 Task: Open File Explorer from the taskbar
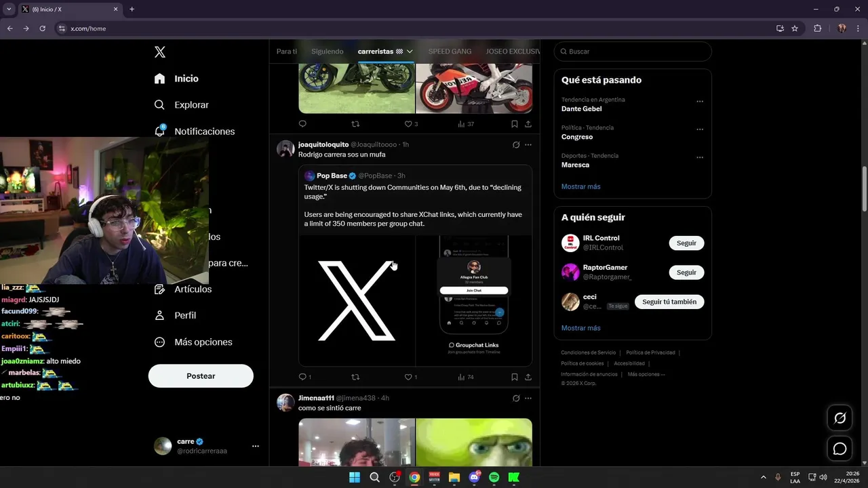point(454,477)
